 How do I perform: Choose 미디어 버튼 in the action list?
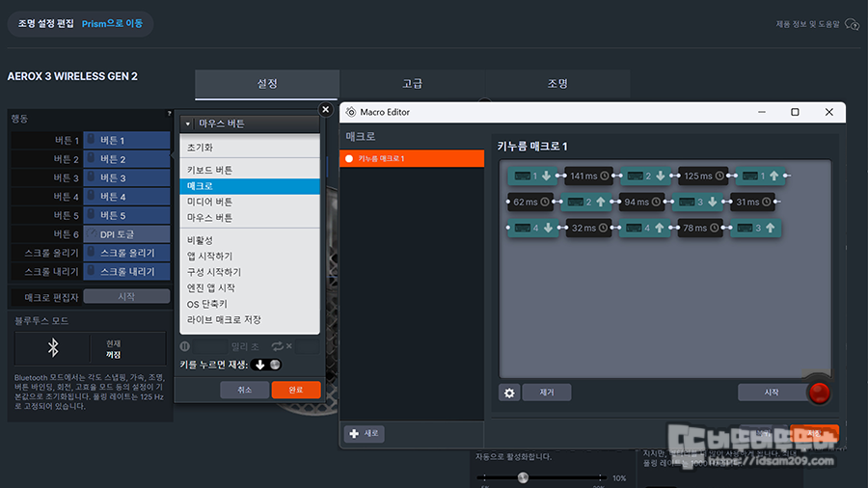(250, 202)
